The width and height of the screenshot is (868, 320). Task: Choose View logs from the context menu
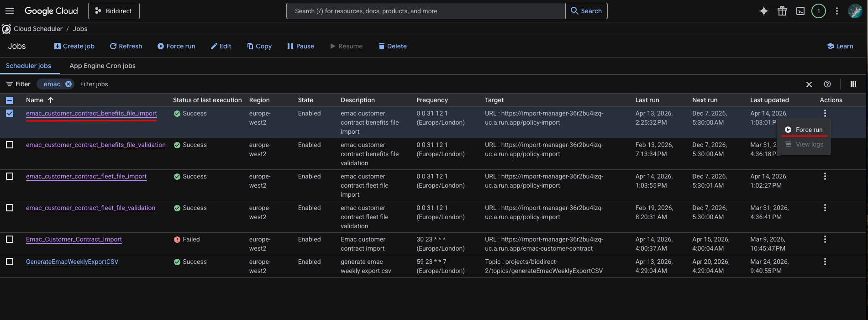804,144
